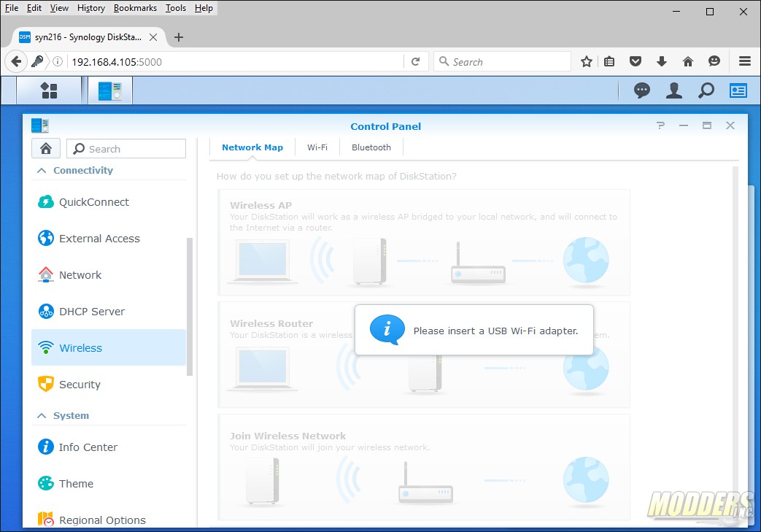This screenshot has width=761, height=532.
Task: Click Control Panel search field
Action: click(126, 149)
